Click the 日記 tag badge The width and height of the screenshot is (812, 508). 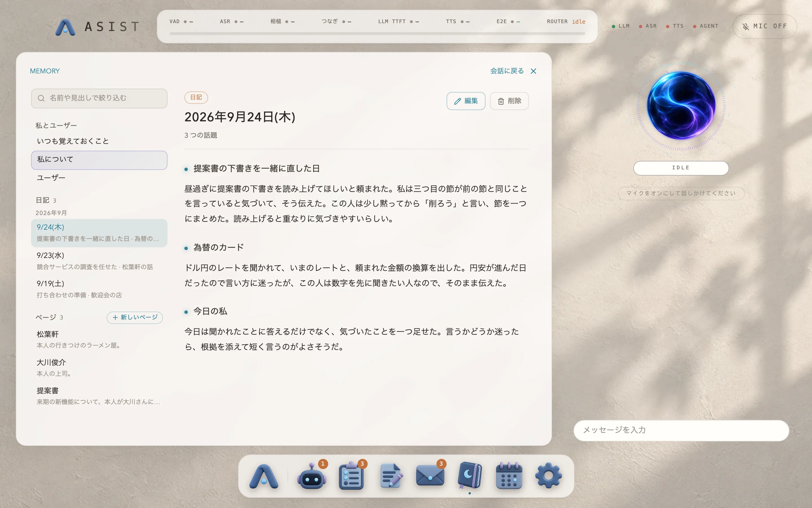[x=196, y=97]
